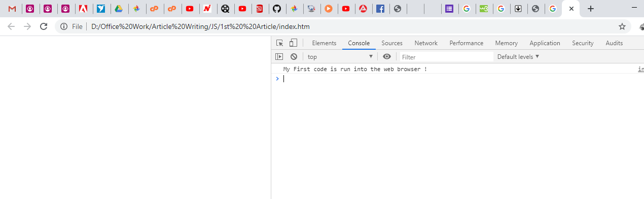Open the Audits panel
Viewport: 644px width, 199px height.
(614, 43)
